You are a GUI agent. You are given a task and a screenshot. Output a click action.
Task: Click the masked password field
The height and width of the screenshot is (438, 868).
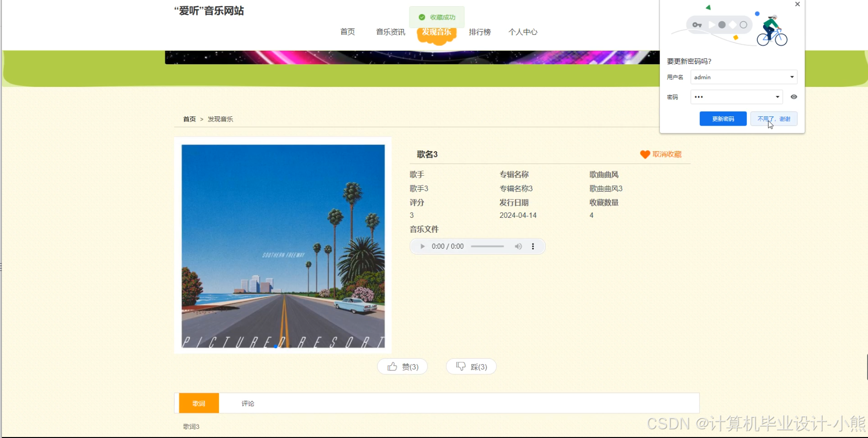[736, 97]
